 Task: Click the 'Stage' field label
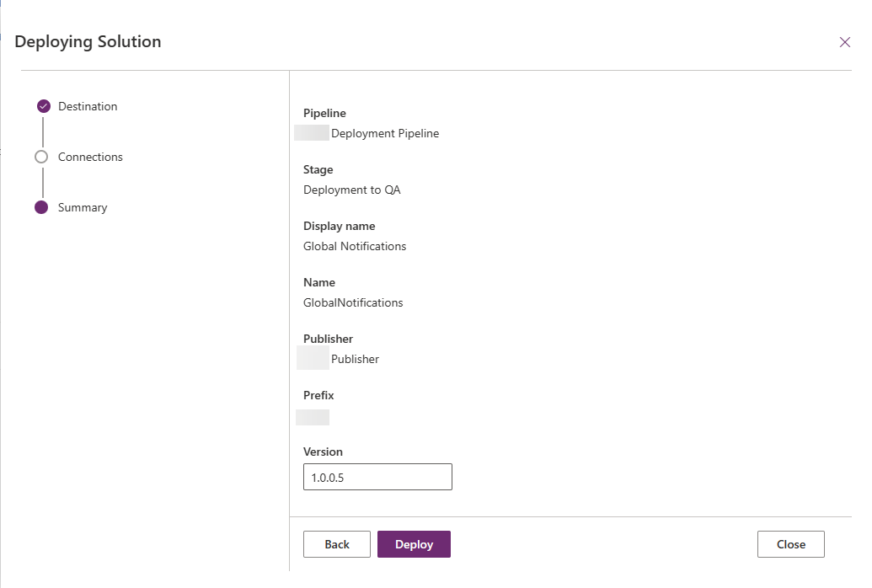pos(318,169)
